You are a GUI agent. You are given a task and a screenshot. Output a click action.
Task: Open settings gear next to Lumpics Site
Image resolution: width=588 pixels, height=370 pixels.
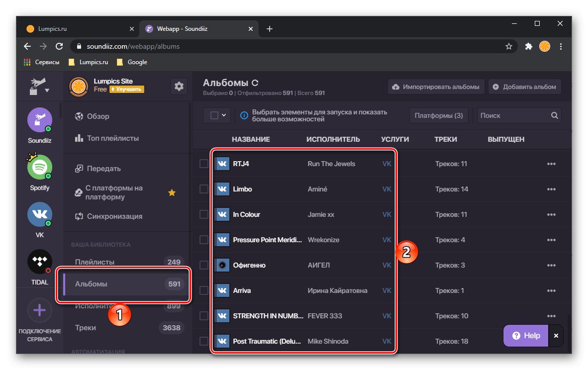tap(179, 87)
